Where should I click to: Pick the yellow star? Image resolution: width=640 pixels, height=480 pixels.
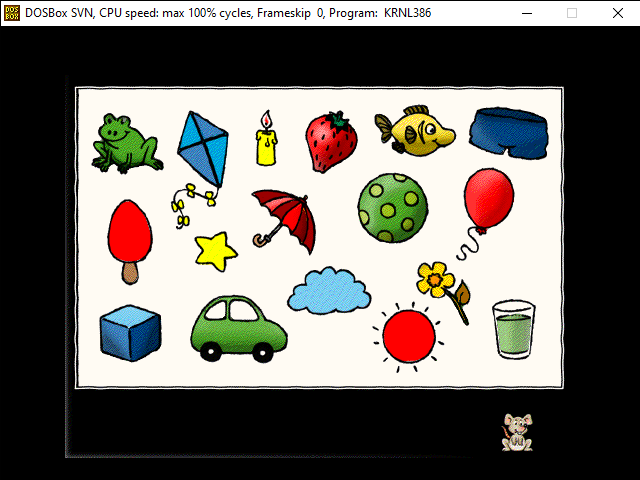click(216, 252)
